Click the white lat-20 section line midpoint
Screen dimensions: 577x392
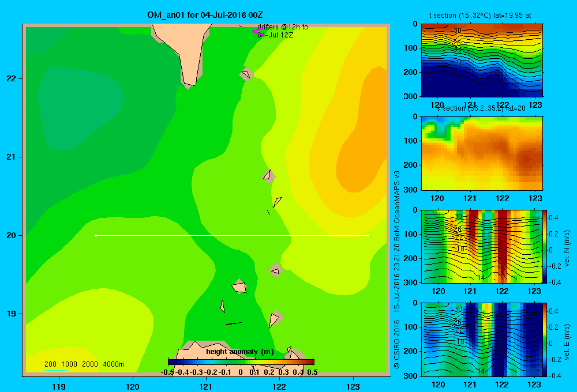(x=232, y=235)
